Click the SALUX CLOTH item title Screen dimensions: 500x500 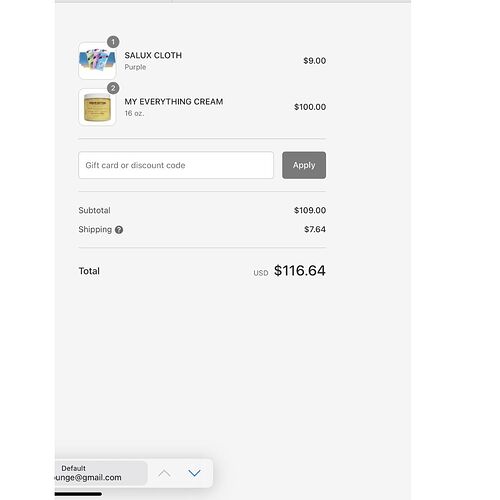[153, 55]
